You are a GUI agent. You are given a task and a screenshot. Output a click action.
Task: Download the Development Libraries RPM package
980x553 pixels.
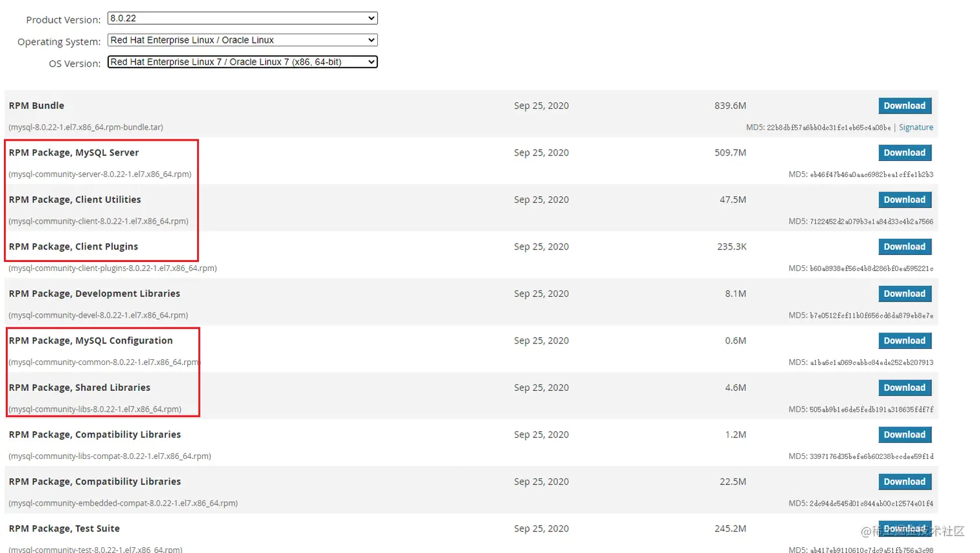(905, 294)
